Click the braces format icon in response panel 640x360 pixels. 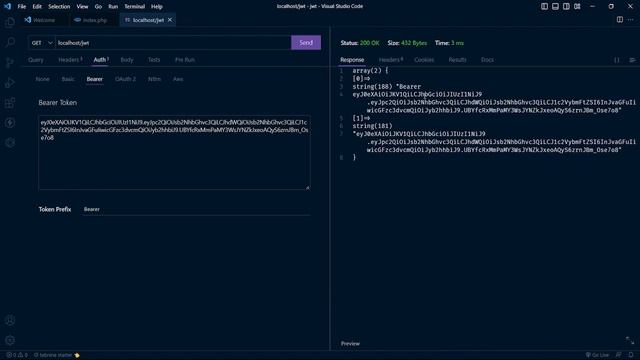pyautogui.click(x=617, y=60)
